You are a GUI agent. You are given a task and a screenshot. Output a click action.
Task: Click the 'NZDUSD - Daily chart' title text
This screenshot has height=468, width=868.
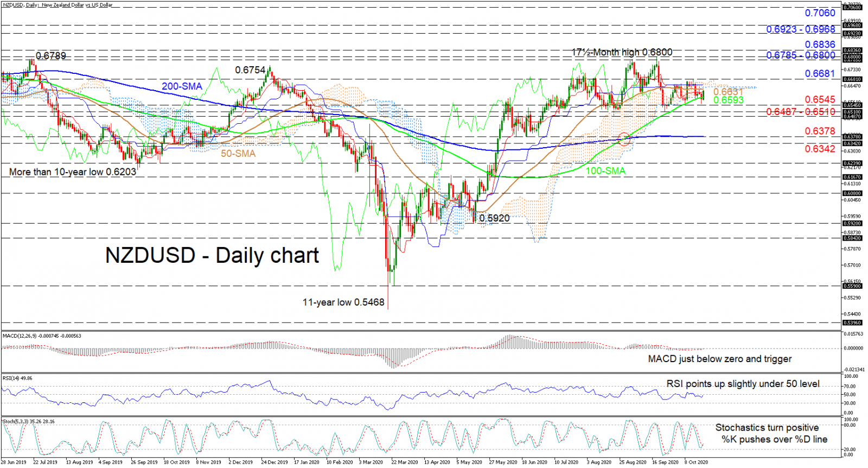coord(212,255)
